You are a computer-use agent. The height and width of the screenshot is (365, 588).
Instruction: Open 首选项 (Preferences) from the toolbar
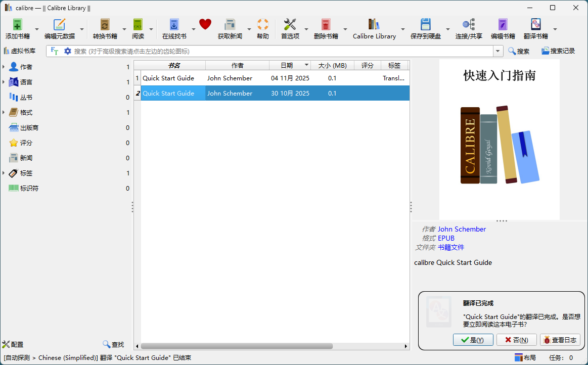tap(290, 25)
